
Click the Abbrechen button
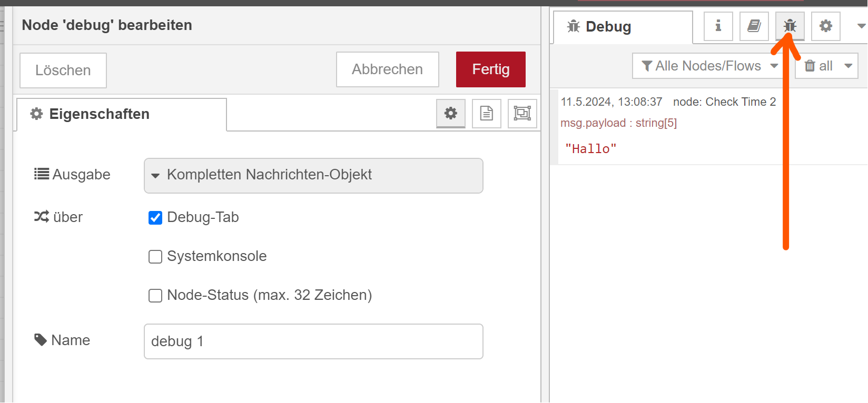click(388, 69)
